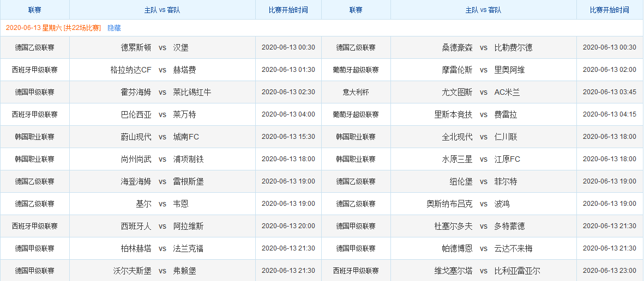The width and height of the screenshot is (644, 281).
Task: Open the 意大利杯 league cell
Action: pos(356,92)
